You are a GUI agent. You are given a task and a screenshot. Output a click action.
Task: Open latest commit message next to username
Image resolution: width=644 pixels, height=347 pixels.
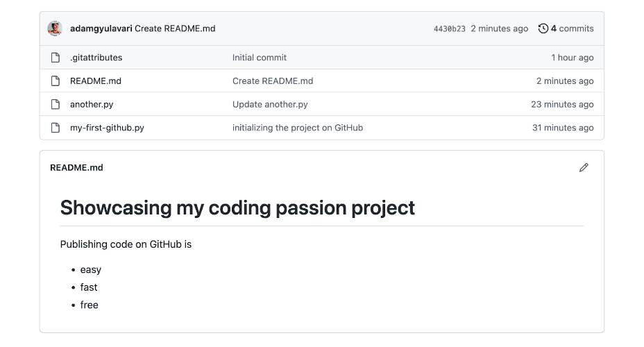point(175,28)
